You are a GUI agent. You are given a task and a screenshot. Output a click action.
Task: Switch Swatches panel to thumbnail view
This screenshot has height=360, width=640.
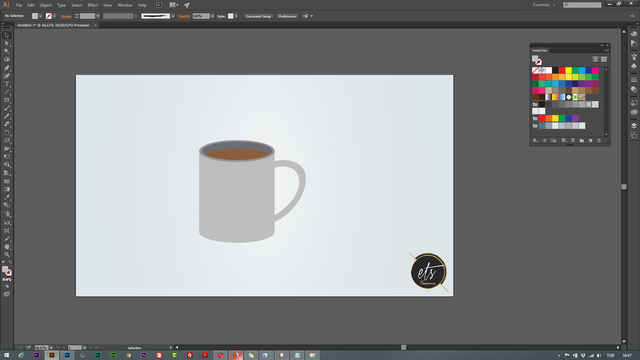[x=604, y=59]
